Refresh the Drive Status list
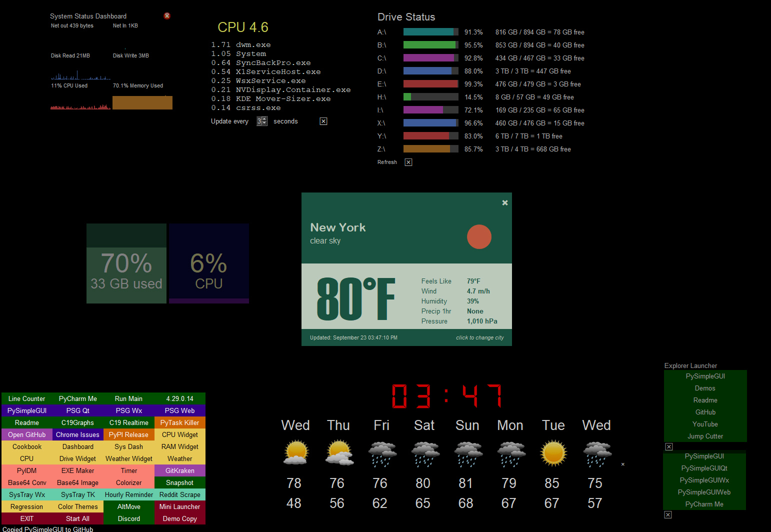Image resolution: width=771 pixels, height=532 pixels. [x=387, y=162]
